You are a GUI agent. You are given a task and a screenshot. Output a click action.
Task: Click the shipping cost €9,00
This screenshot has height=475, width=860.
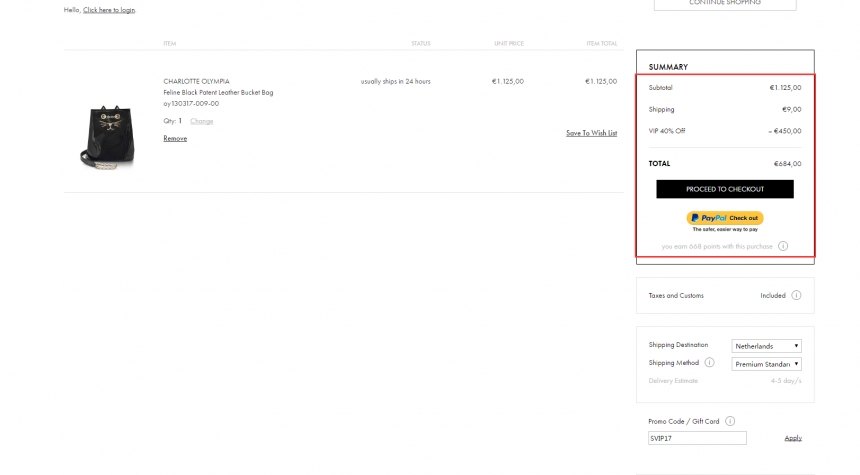791,110
